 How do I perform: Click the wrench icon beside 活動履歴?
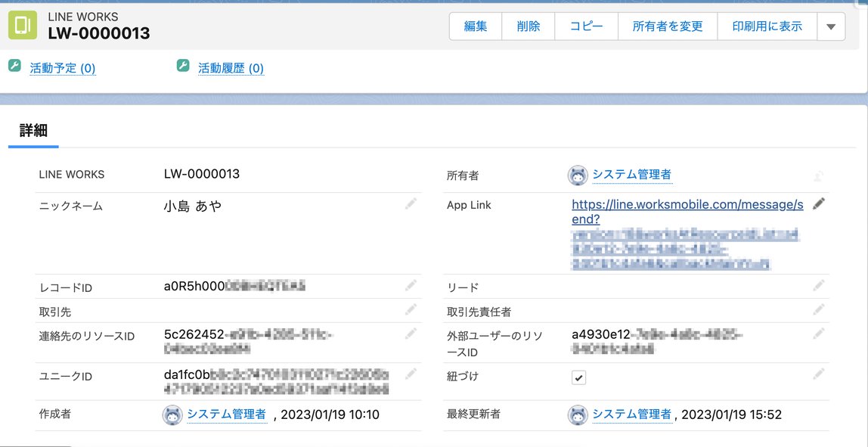(183, 67)
